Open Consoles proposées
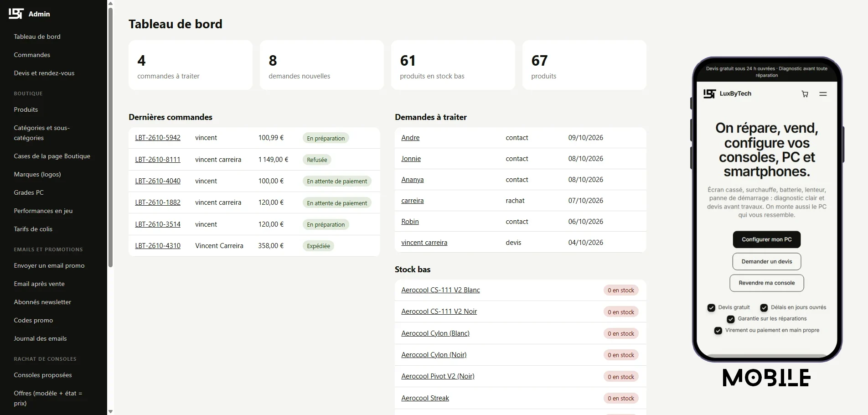The height and width of the screenshot is (415, 868). [x=43, y=375]
